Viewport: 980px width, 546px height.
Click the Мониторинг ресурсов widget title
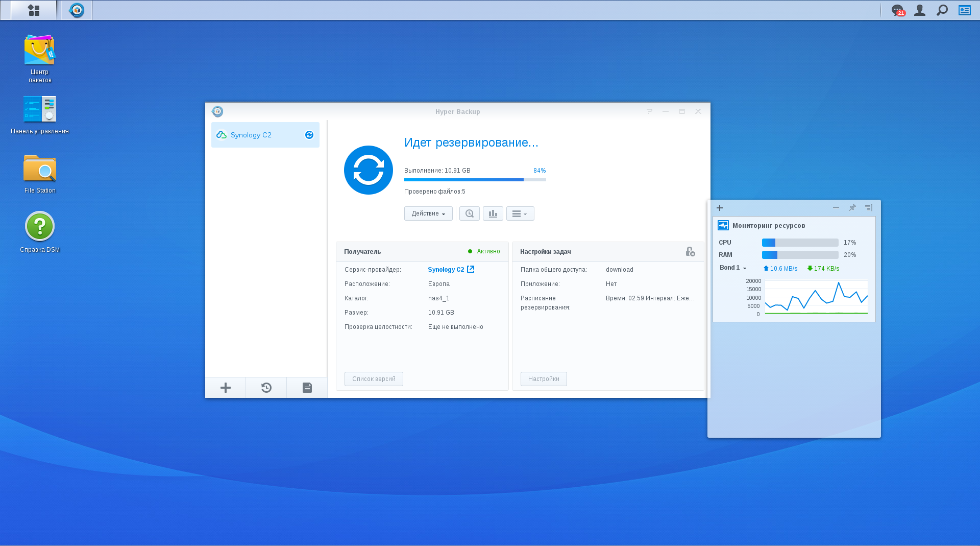click(x=769, y=226)
